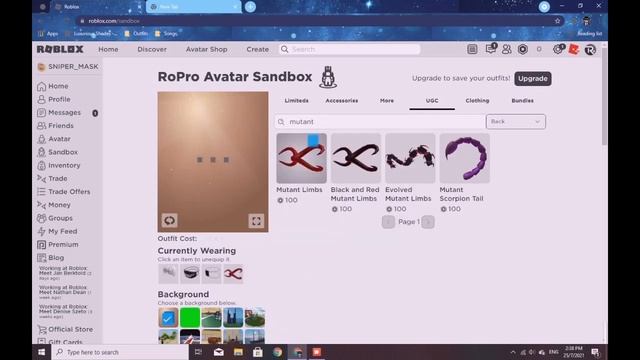
Task: Open blog post about Nathan Dean
Action: tap(65, 292)
